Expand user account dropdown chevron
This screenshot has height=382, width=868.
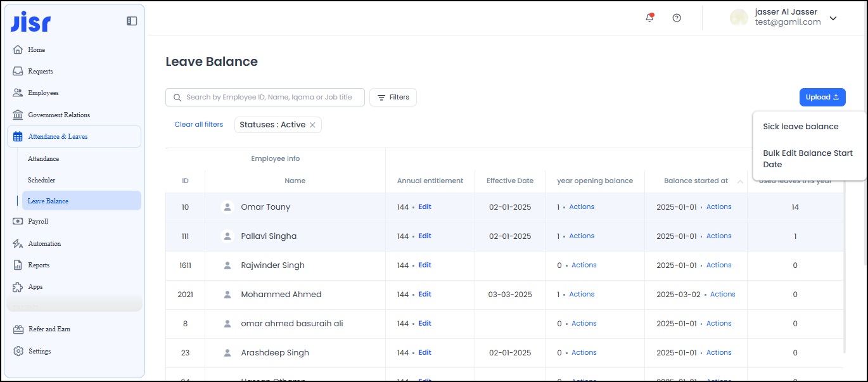[833, 18]
